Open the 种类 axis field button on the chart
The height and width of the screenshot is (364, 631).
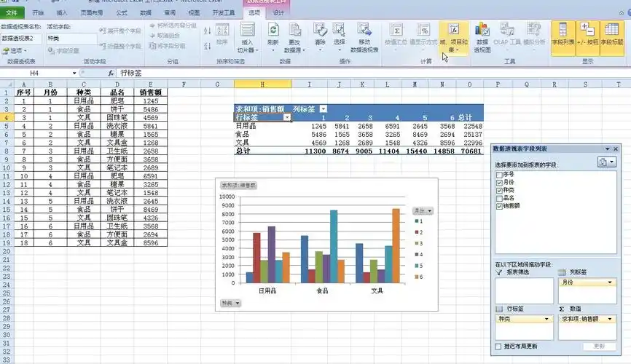pos(230,303)
